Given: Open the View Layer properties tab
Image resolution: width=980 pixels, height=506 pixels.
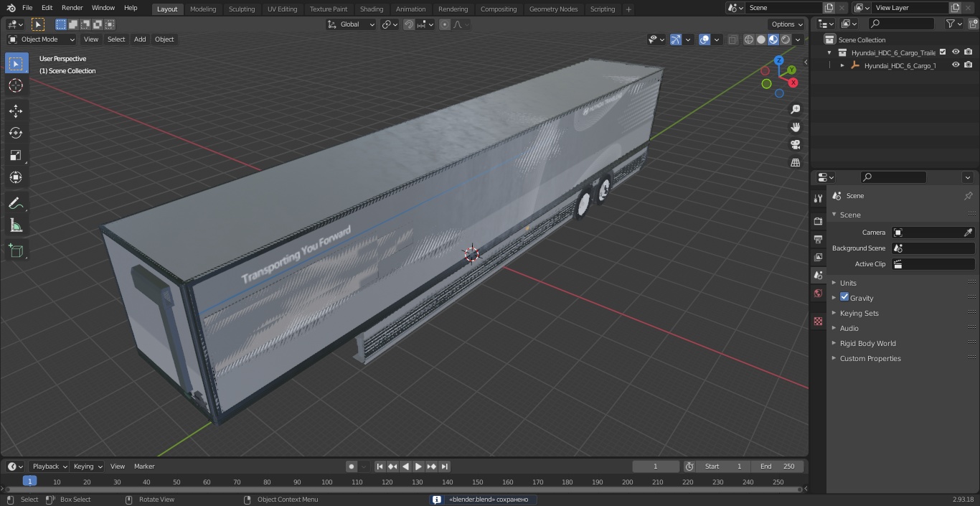Looking at the screenshot, I should coord(818,257).
